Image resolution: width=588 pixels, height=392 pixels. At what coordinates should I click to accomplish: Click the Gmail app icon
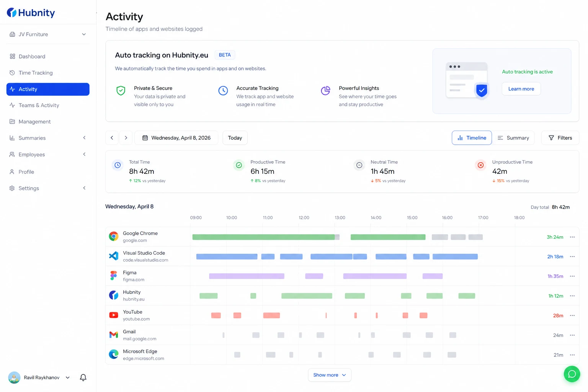point(114,335)
